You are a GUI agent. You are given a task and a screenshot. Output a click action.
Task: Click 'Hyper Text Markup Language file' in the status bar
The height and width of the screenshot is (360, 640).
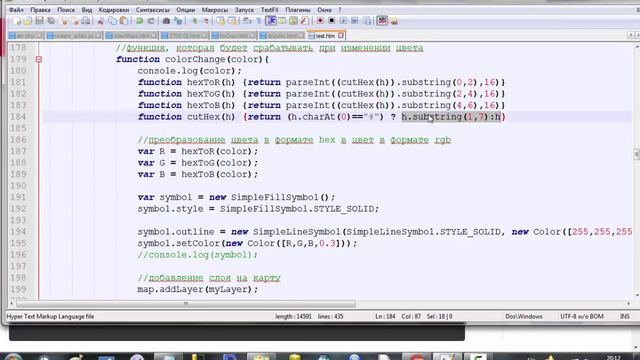pyautogui.click(x=50, y=316)
